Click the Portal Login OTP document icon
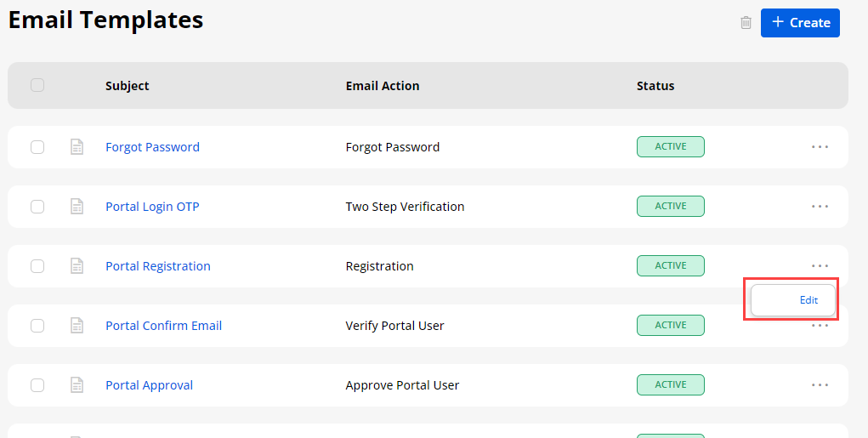The height and width of the screenshot is (438, 868). (77, 207)
